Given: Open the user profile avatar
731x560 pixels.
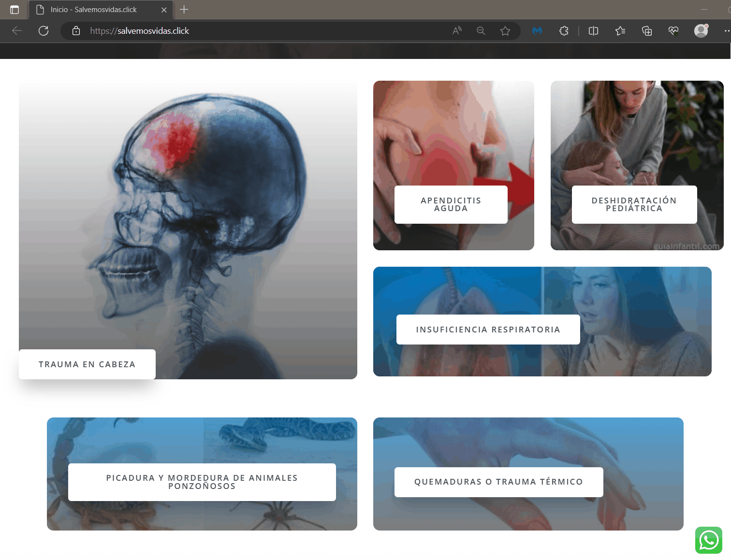Looking at the screenshot, I should (701, 30).
